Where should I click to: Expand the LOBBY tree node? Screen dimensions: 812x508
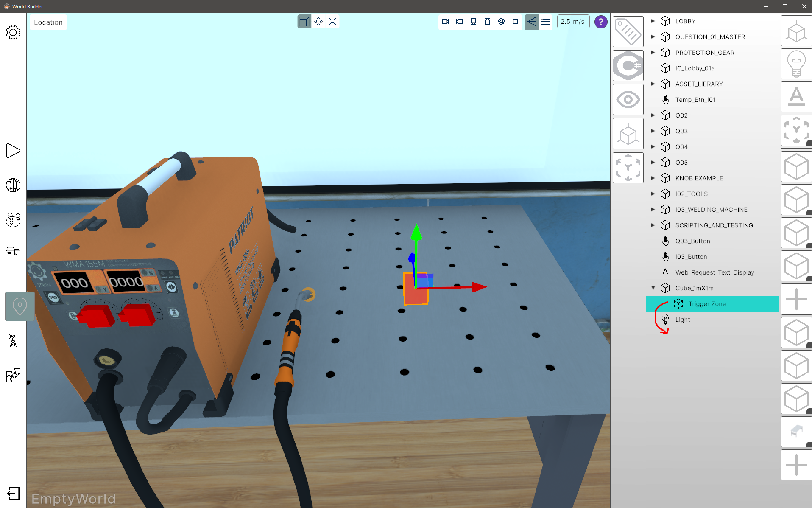653,21
